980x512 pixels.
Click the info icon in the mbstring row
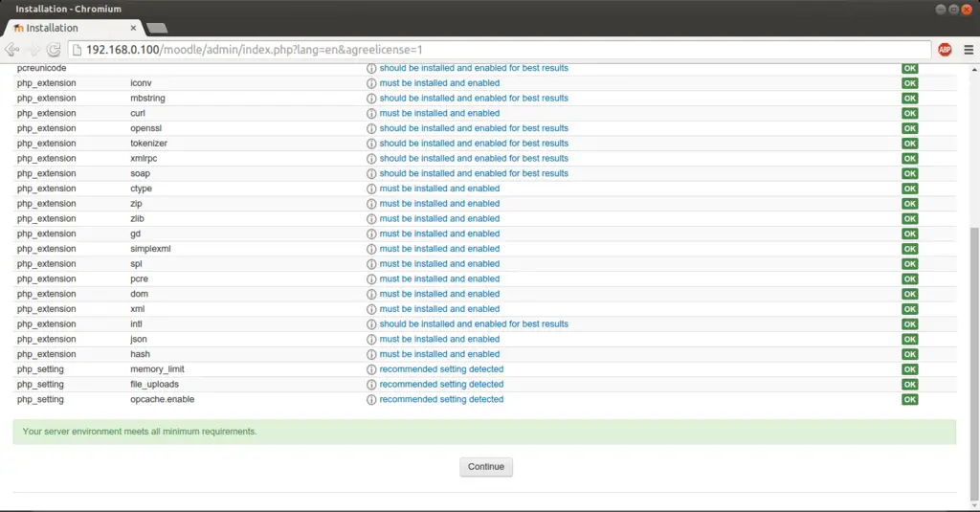(x=371, y=99)
